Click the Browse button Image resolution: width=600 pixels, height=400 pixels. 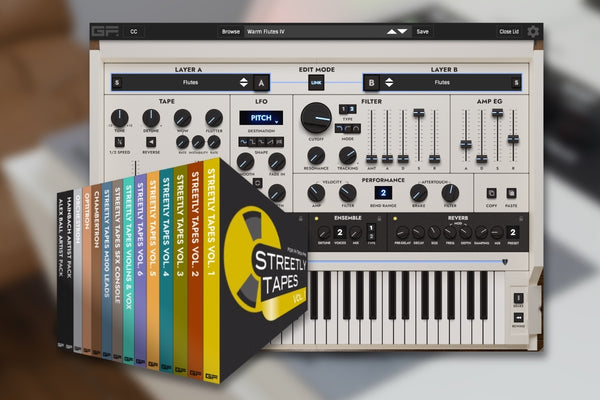click(x=231, y=31)
